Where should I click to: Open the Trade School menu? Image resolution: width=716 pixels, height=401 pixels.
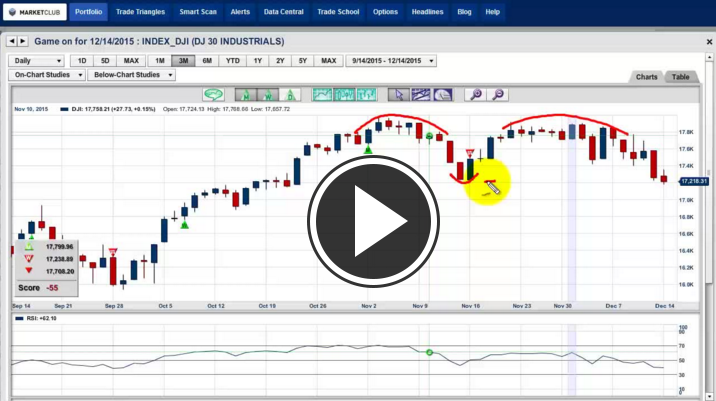(x=338, y=12)
